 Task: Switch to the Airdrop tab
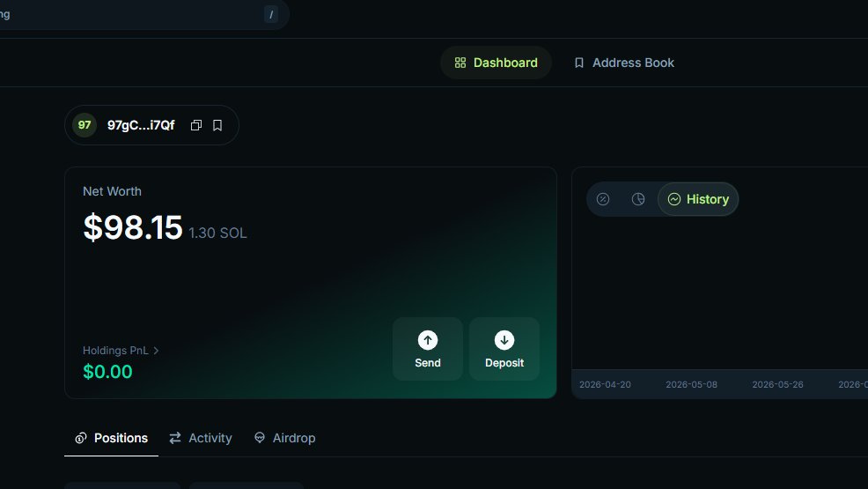284,438
